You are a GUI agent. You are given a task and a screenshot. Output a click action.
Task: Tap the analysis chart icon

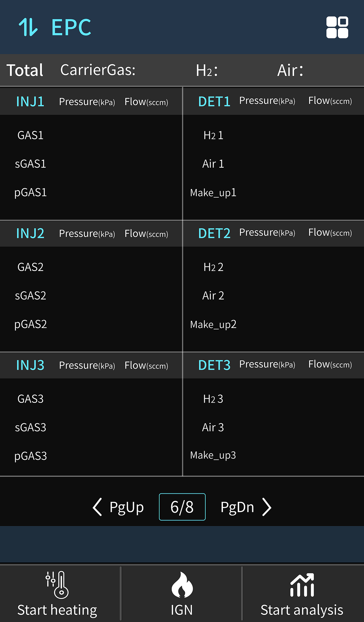tap(302, 585)
